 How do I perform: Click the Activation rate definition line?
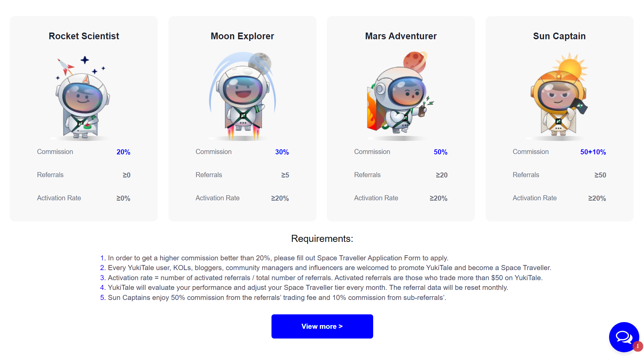coord(321,278)
